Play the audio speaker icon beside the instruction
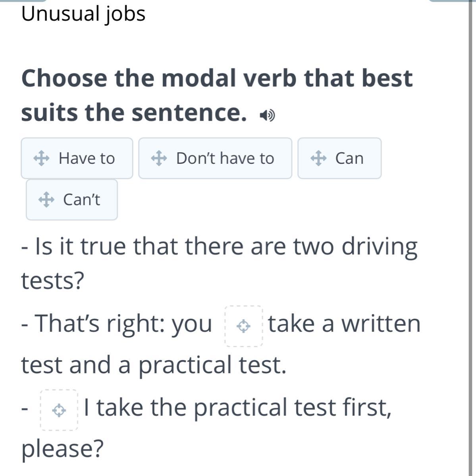This screenshot has height=476, width=476. (x=267, y=115)
